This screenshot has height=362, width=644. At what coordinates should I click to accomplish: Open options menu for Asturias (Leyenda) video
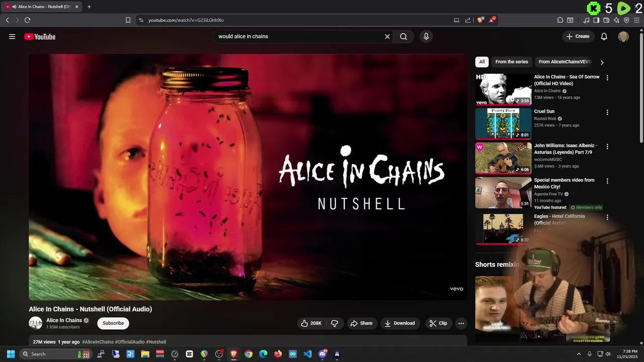[607, 146]
